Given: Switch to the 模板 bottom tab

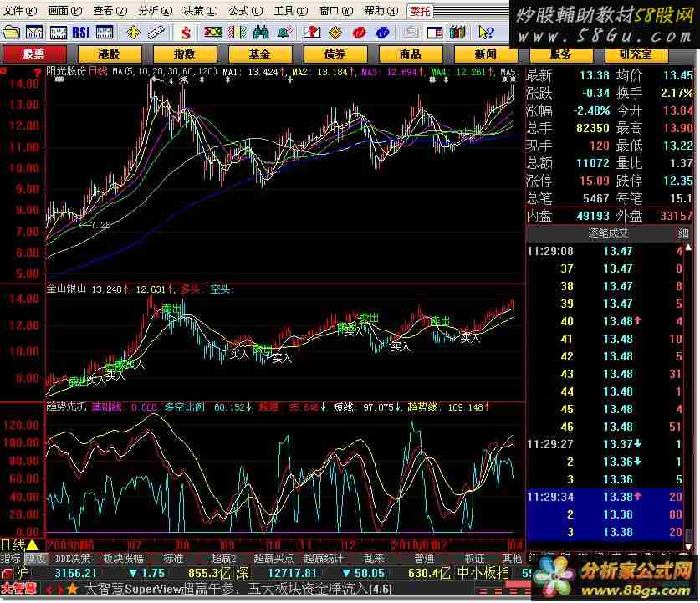Looking at the screenshot, I should click(35, 558).
